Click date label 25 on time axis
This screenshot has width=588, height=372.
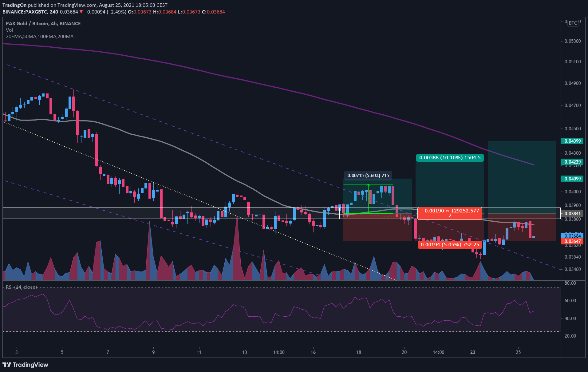(518, 352)
